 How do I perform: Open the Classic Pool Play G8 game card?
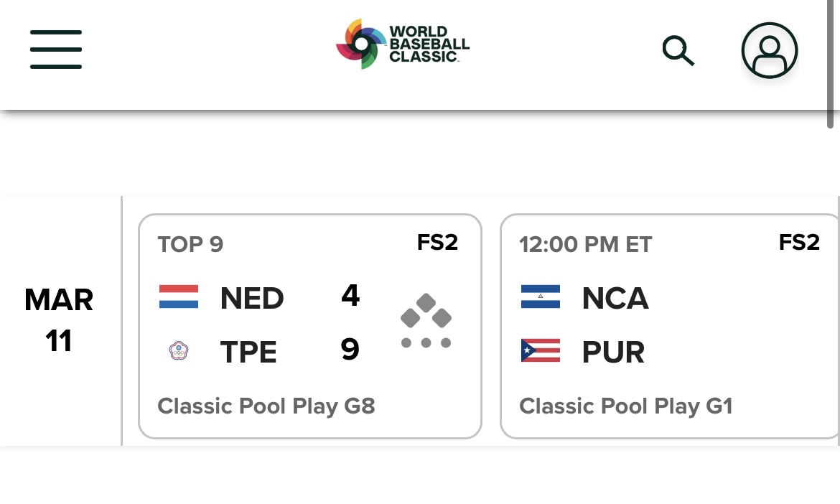(310, 326)
